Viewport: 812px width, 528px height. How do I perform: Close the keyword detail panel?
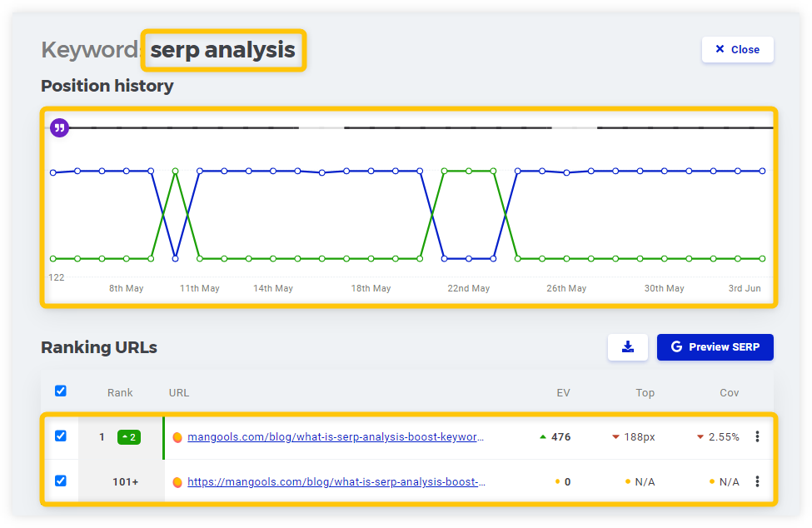pos(737,50)
